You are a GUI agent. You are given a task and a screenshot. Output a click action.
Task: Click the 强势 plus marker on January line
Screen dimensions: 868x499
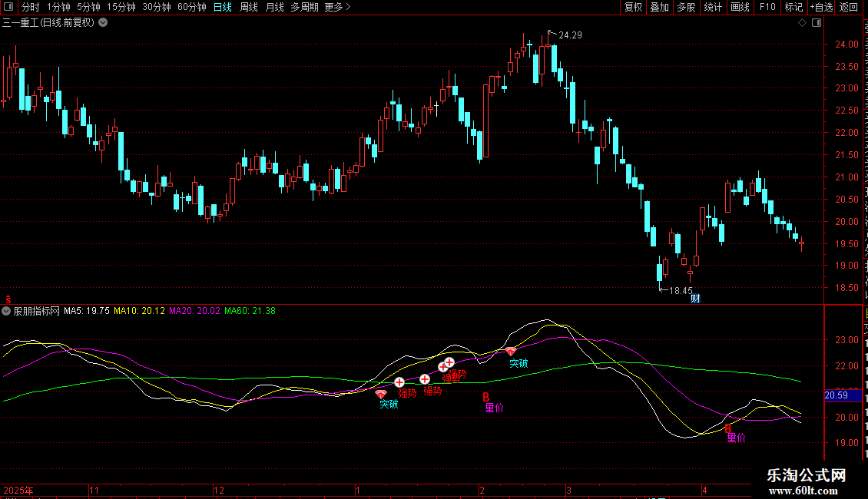tap(399, 382)
